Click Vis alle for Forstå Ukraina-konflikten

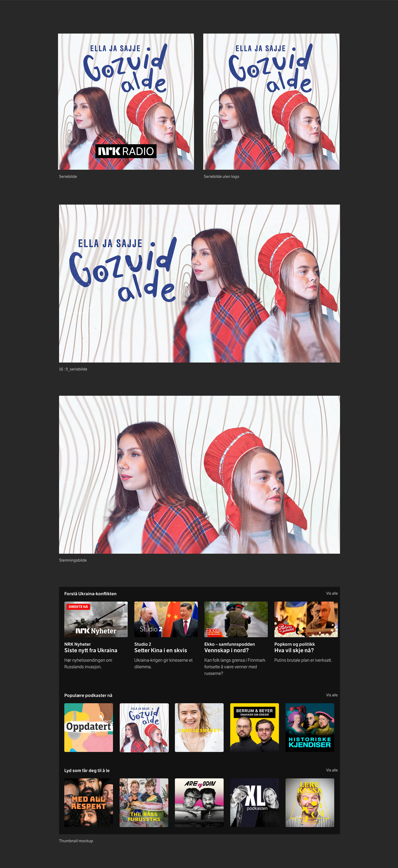pyautogui.click(x=332, y=593)
